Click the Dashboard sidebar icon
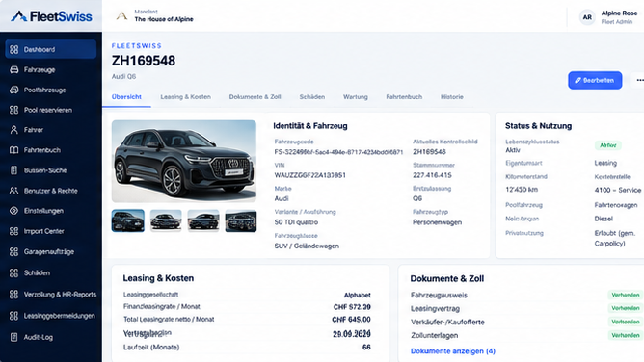The width and height of the screenshot is (644, 362). pyautogui.click(x=13, y=50)
